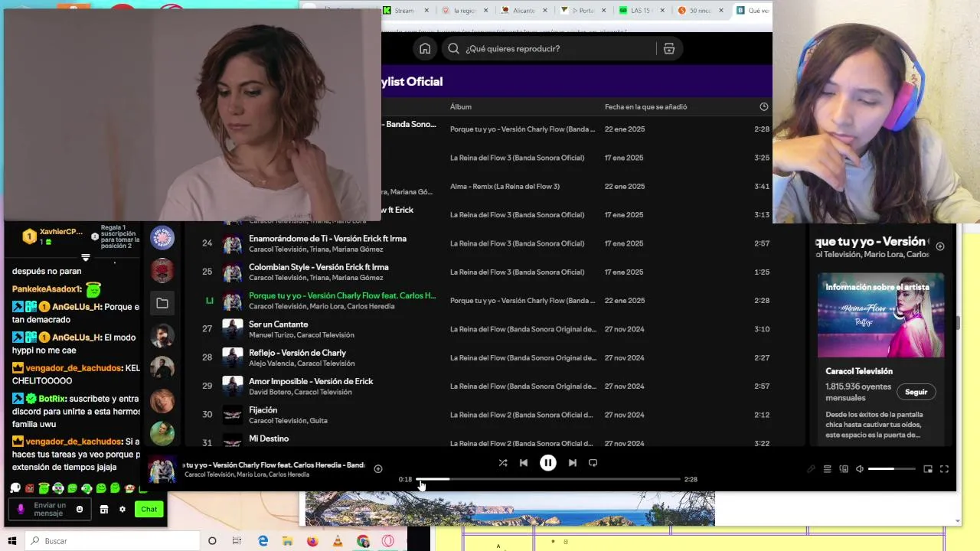Mute Spotify using the speaker icon
Viewport: 980px width, 551px height.
860,469
